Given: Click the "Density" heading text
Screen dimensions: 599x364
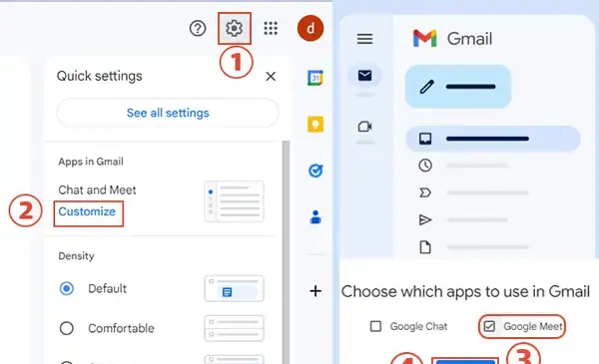Looking at the screenshot, I should 76,255.
